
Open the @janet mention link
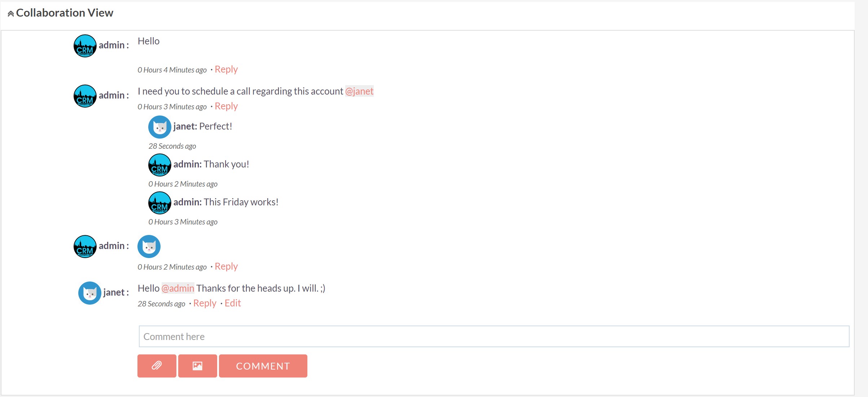point(359,91)
